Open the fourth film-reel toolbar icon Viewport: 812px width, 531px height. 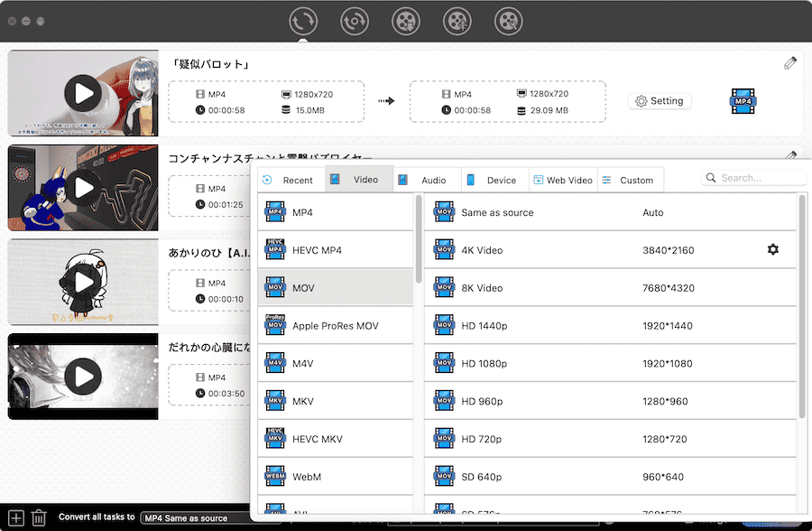[x=457, y=22]
